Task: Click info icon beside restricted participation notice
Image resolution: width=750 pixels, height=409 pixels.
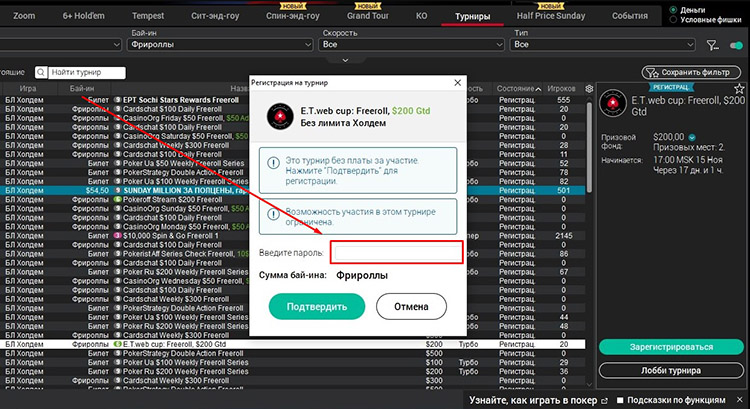Action: pyautogui.click(x=273, y=214)
